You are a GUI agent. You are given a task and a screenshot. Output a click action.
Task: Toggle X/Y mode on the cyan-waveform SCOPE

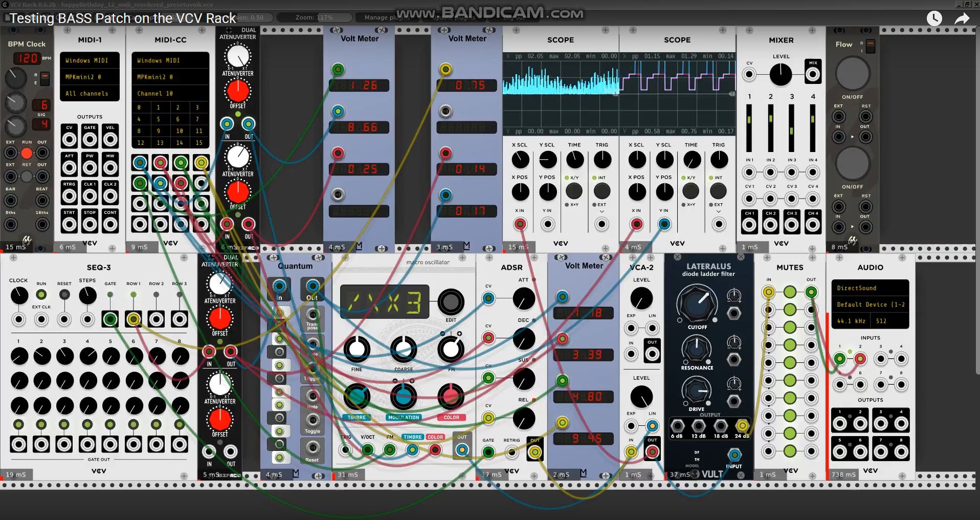tap(574, 191)
